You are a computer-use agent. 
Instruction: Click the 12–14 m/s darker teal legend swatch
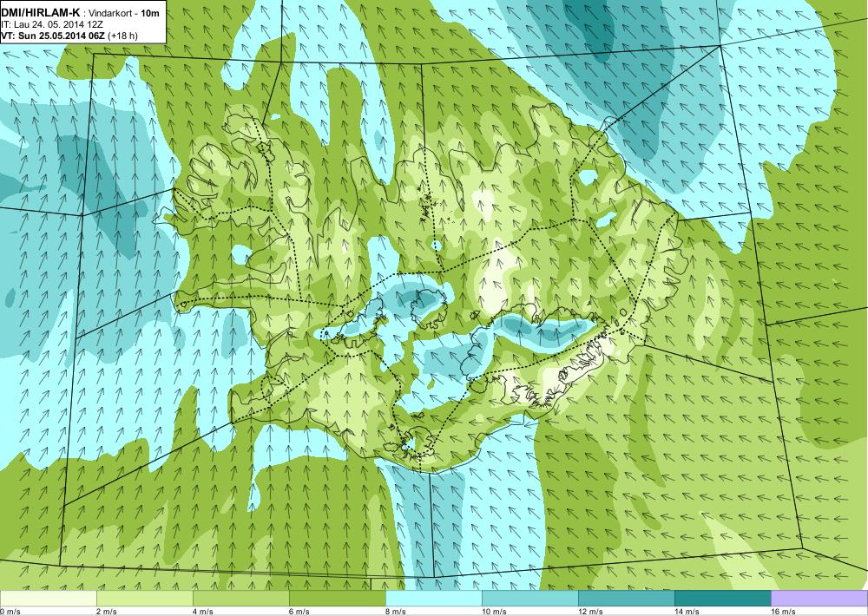click(x=626, y=598)
